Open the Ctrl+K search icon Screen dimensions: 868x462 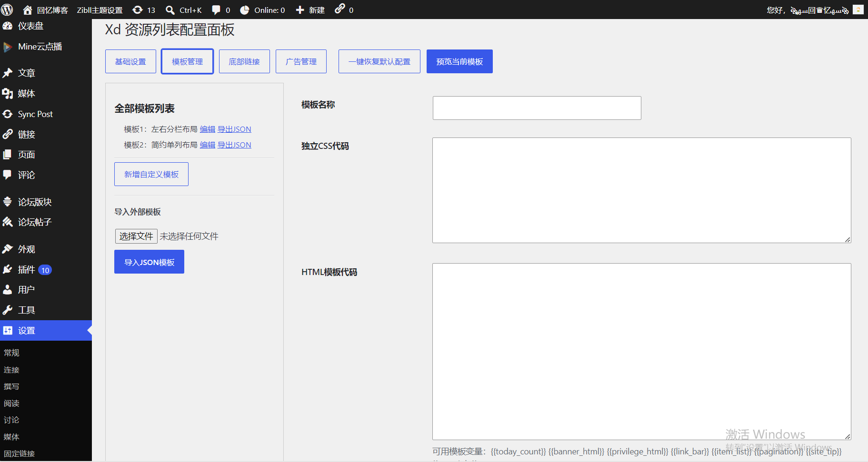pyautogui.click(x=170, y=10)
